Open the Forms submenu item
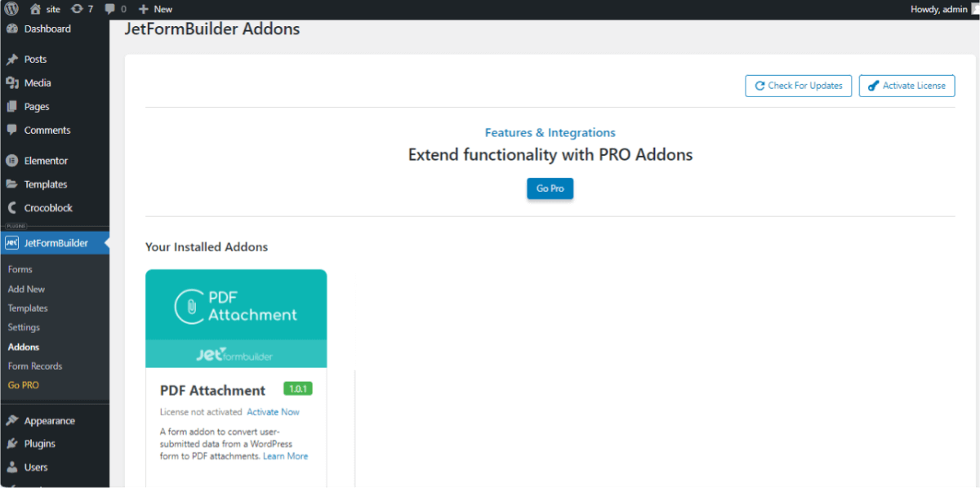This screenshot has height=488, width=980. tap(20, 269)
